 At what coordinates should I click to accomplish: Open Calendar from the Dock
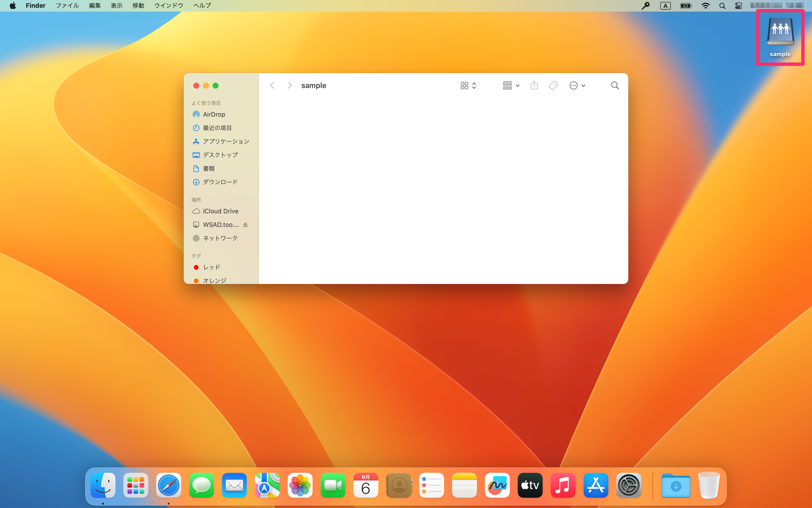point(366,486)
